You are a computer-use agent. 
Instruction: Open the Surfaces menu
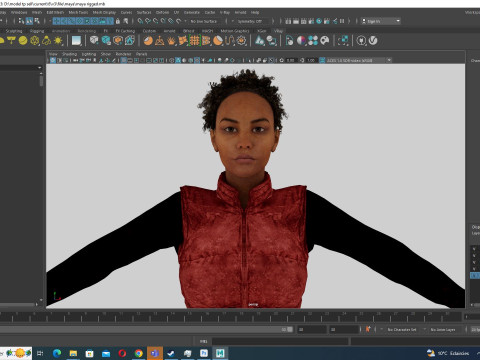144,12
